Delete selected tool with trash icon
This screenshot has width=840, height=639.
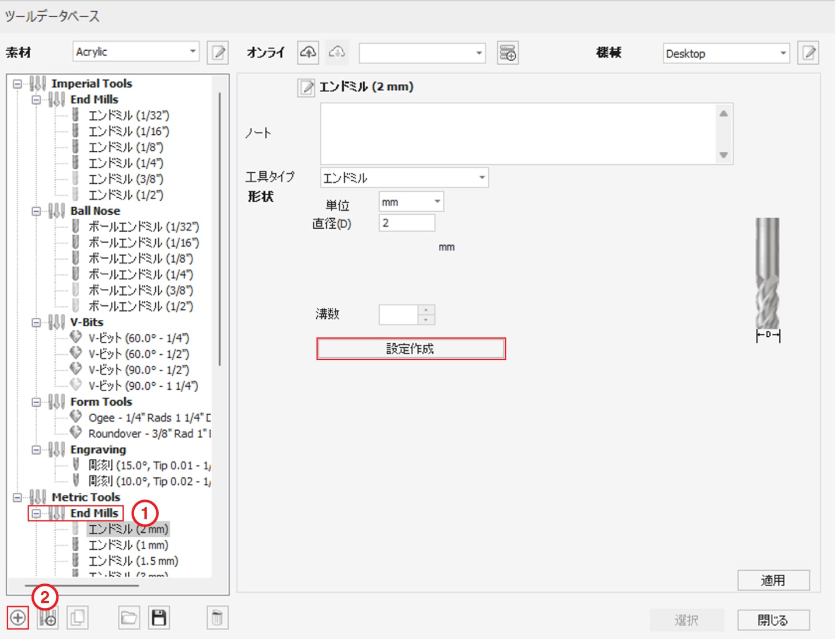coord(217,617)
